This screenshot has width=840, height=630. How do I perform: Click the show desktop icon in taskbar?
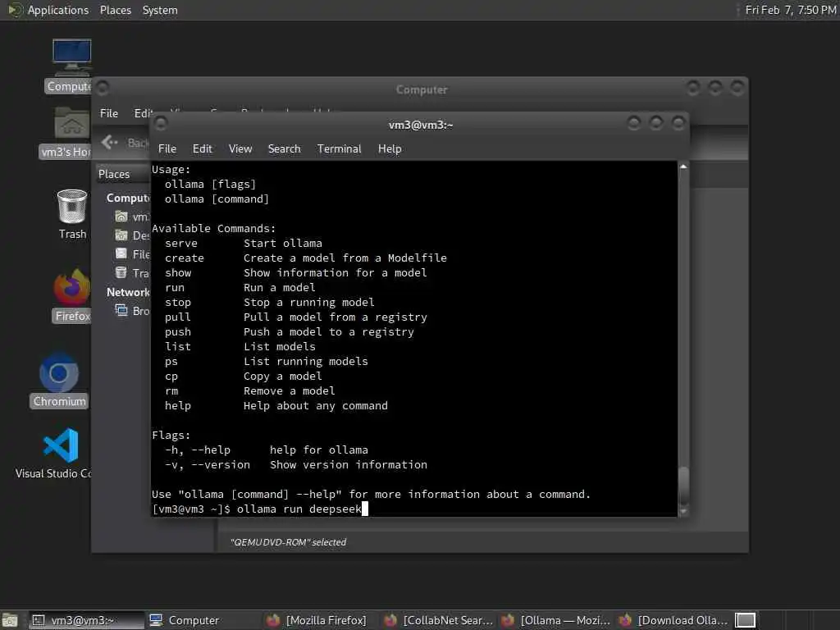coord(10,620)
